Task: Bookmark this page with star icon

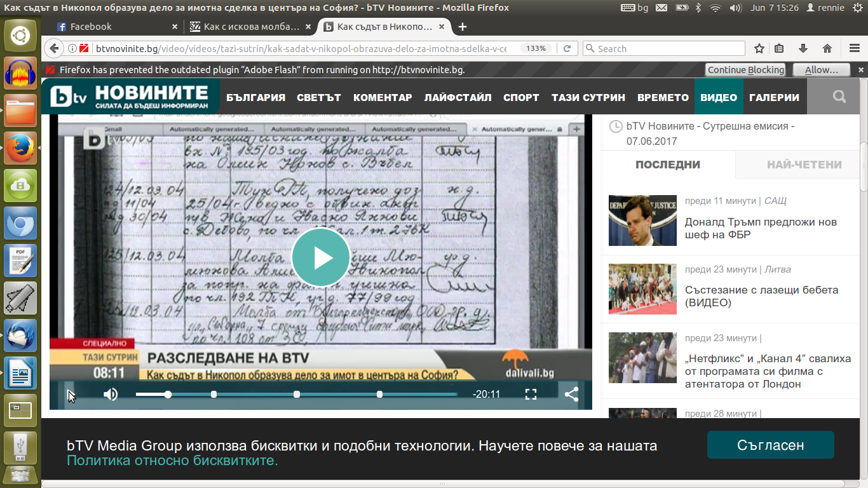Action: 759,48
